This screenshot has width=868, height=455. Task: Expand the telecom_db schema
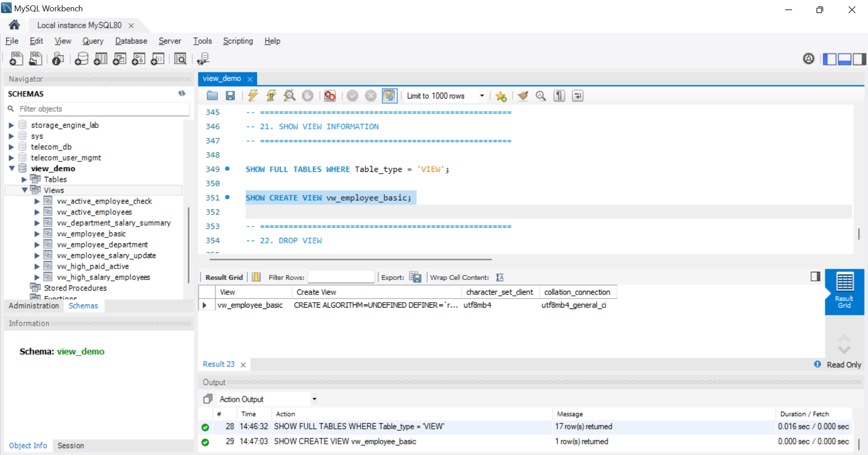click(11, 147)
